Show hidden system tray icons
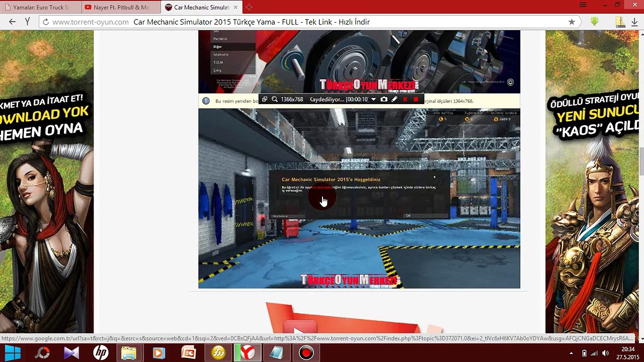This screenshot has height=362, width=644. coord(571,353)
